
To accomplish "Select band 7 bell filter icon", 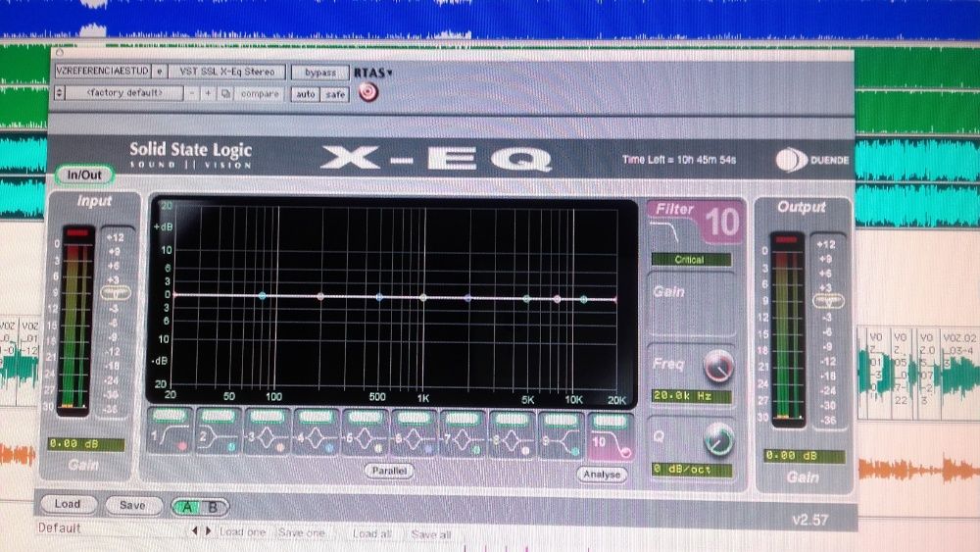I will [463, 440].
